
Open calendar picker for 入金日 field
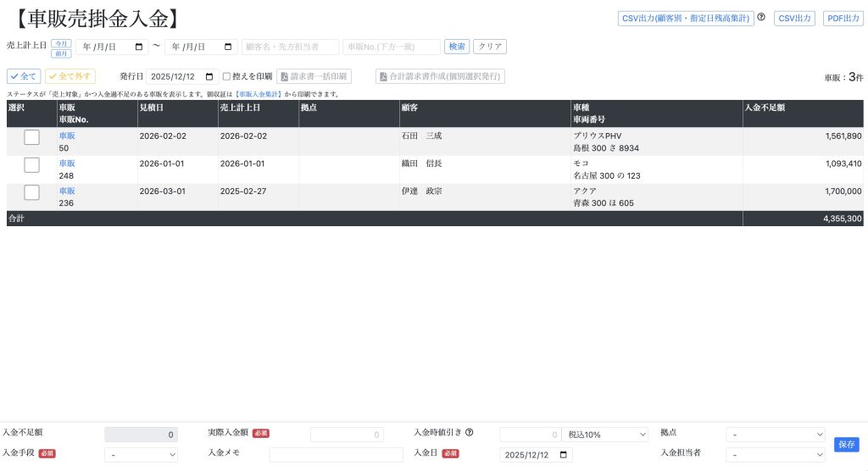(x=564, y=455)
